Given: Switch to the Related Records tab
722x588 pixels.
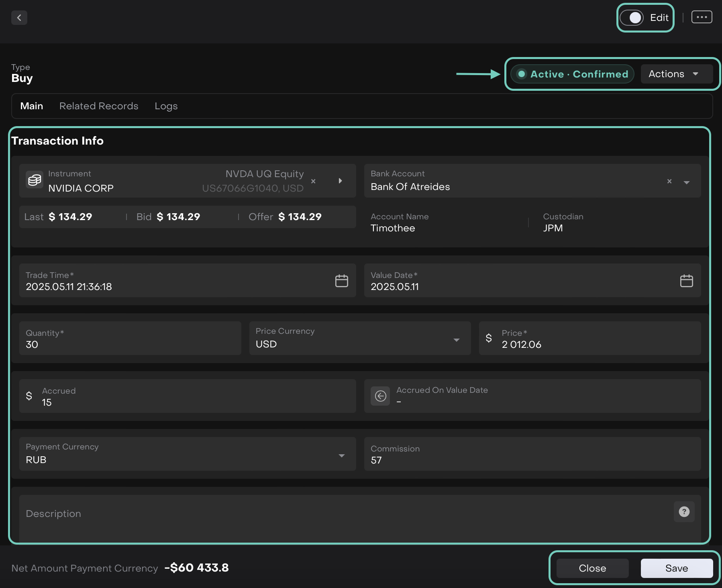Looking at the screenshot, I should click(99, 106).
